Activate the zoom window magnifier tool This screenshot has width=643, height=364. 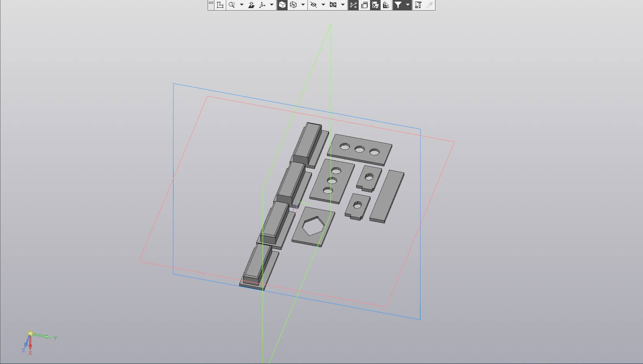[232, 5]
